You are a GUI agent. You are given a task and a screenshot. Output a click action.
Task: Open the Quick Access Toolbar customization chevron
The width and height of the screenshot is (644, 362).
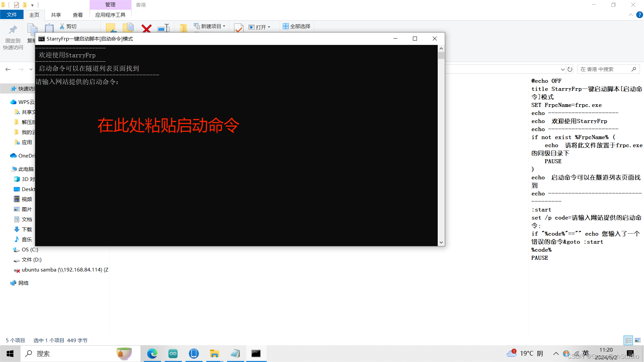[32, 5]
